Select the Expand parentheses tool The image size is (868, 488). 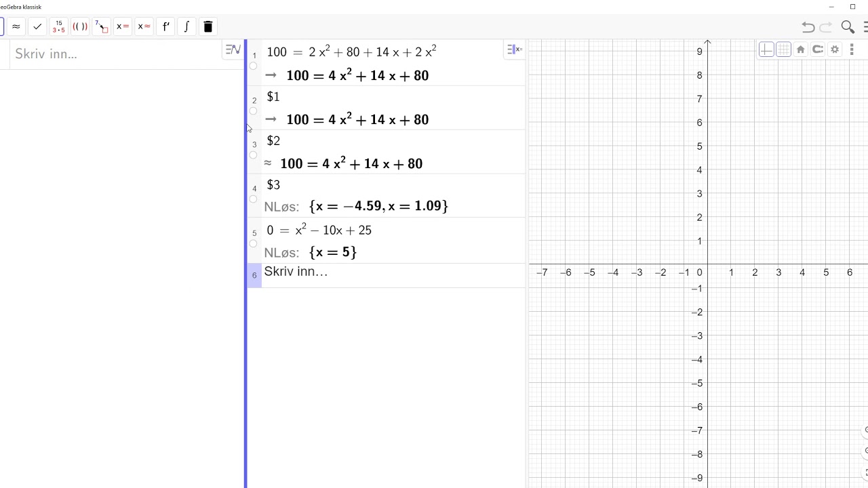tap(80, 26)
